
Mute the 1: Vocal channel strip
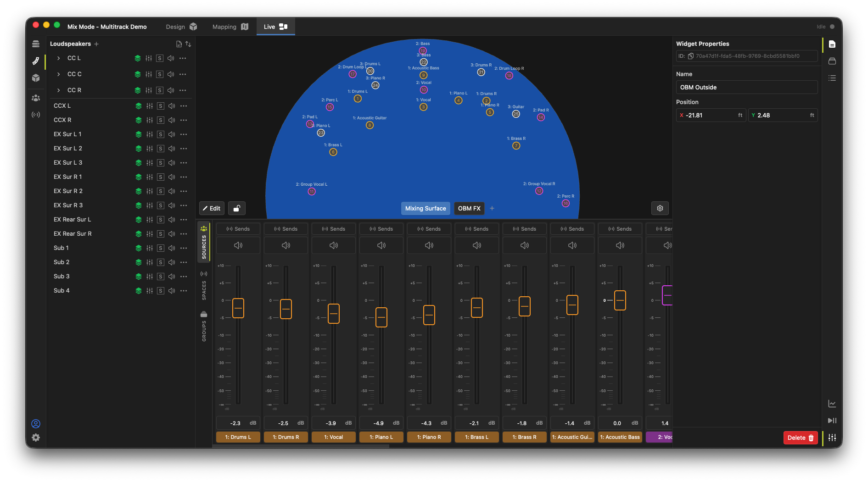334,245
